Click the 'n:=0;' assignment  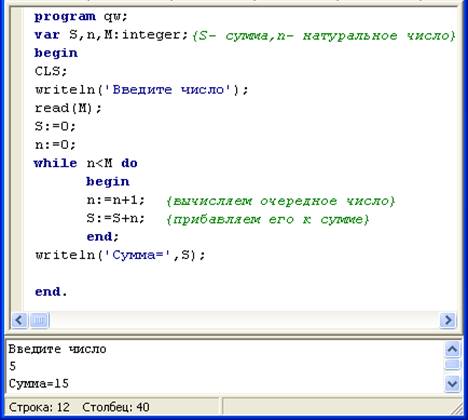pos(55,145)
